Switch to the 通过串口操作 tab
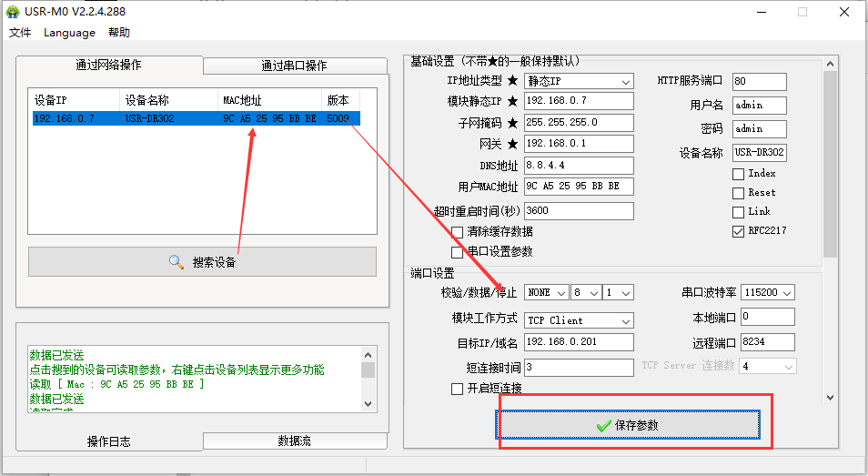 [x=293, y=66]
